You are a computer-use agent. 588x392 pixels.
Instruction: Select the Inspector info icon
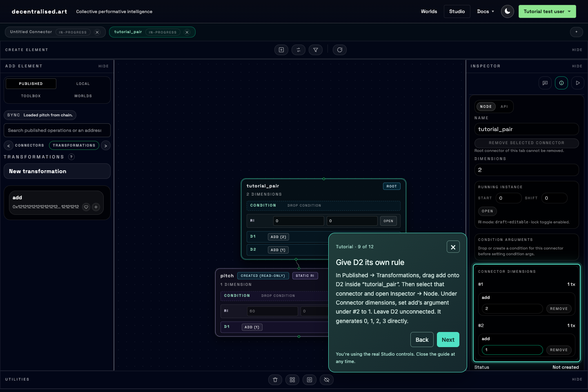click(561, 83)
